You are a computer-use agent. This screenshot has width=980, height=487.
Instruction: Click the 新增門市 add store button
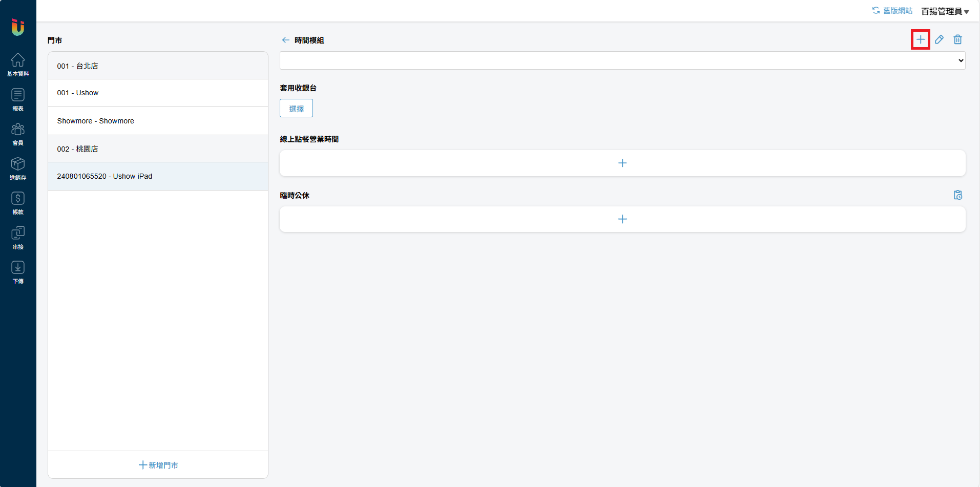158,465
